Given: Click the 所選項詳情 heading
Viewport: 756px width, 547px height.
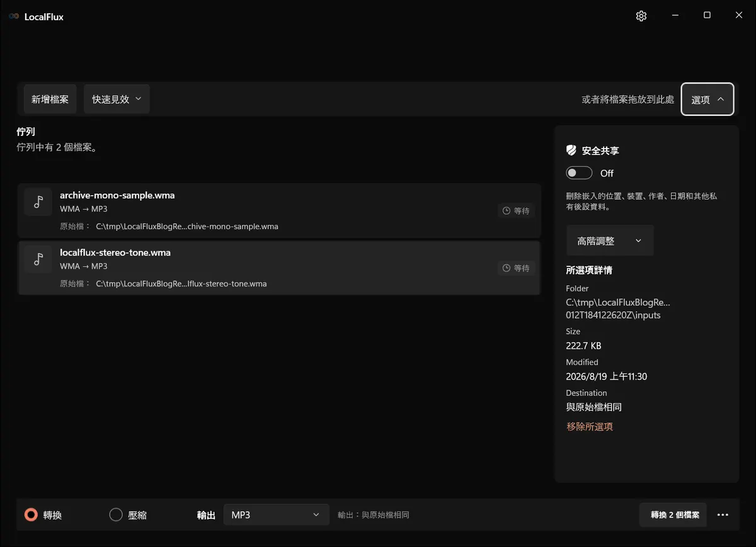Looking at the screenshot, I should click(589, 270).
